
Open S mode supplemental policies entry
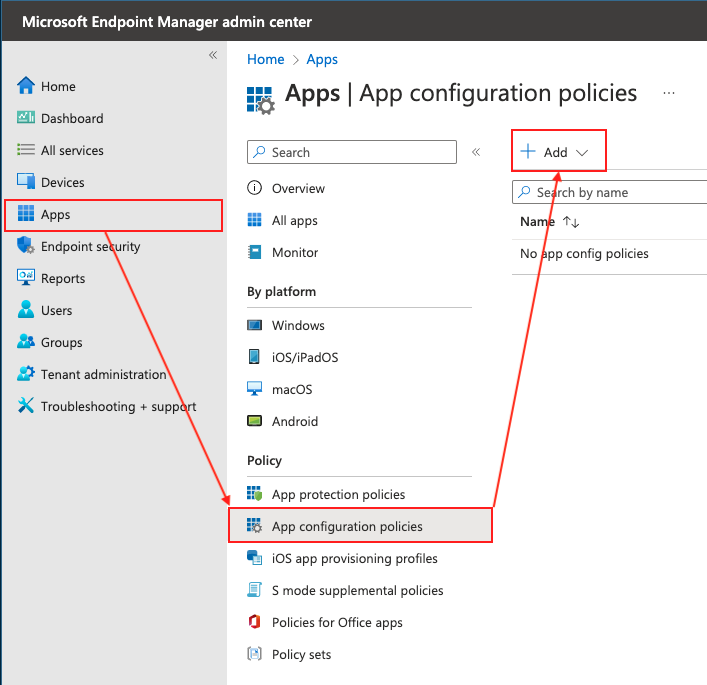(x=359, y=590)
